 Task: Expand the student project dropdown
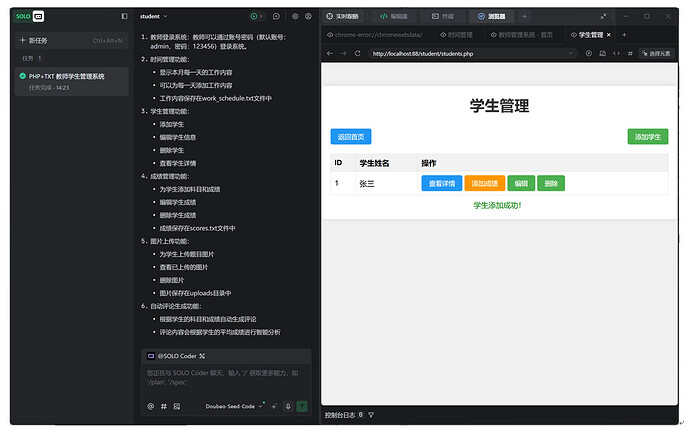[x=154, y=16]
